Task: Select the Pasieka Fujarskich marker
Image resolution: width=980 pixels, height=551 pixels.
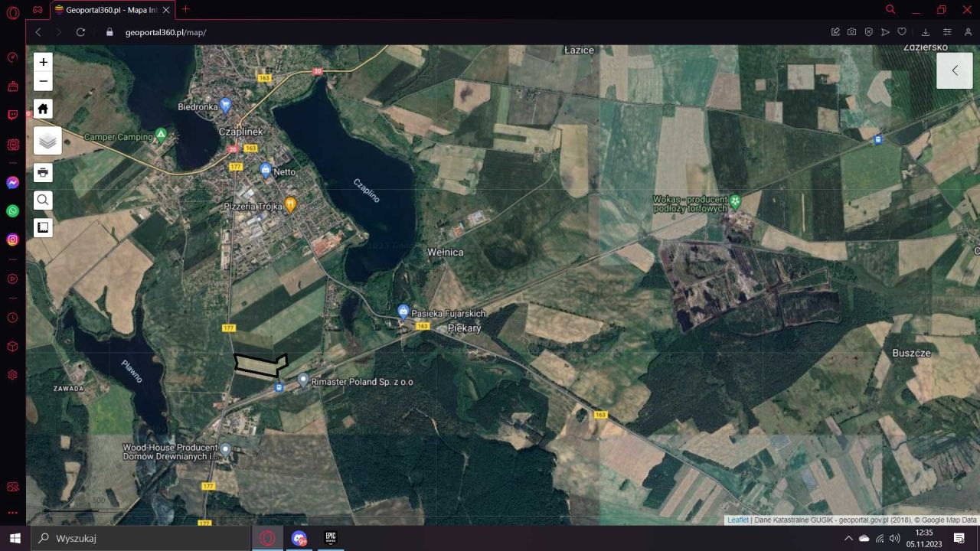Action: [403, 311]
